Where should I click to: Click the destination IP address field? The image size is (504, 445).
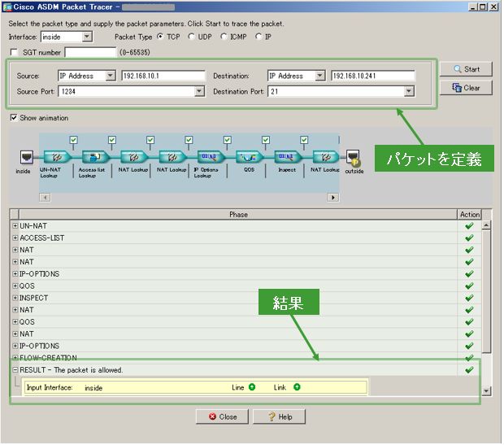(x=374, y=76)
